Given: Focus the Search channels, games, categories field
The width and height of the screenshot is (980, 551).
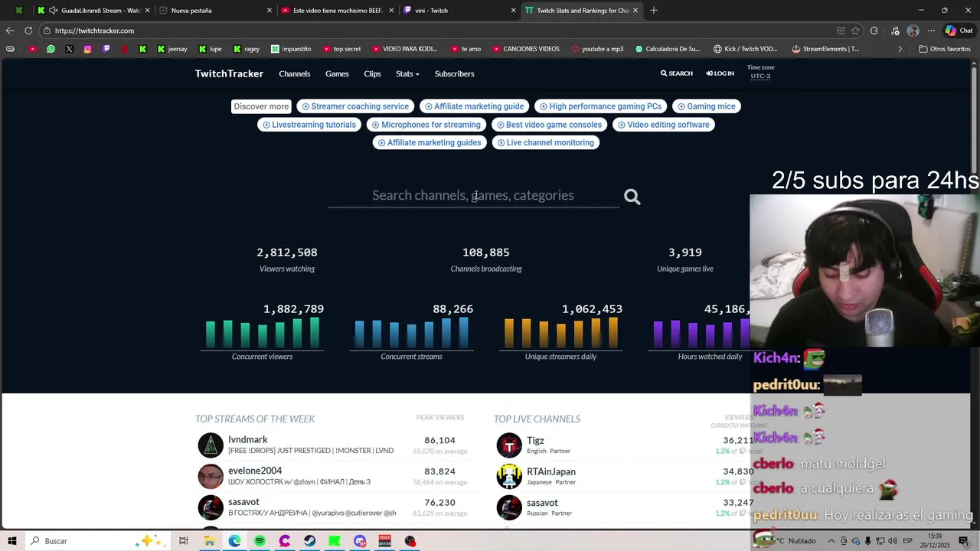Looking at the screenshot, I should point(473,195).
